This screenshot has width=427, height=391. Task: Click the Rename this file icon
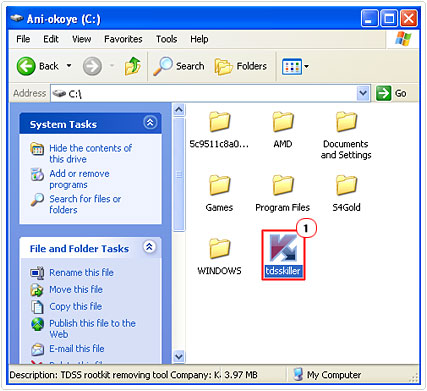37,273
